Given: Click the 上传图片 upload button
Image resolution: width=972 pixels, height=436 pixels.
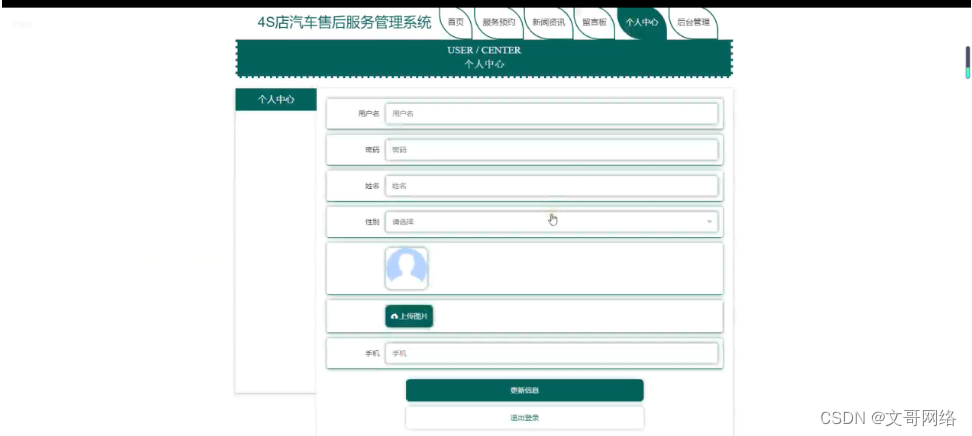Looking at the screenshot, I should 409,316.
